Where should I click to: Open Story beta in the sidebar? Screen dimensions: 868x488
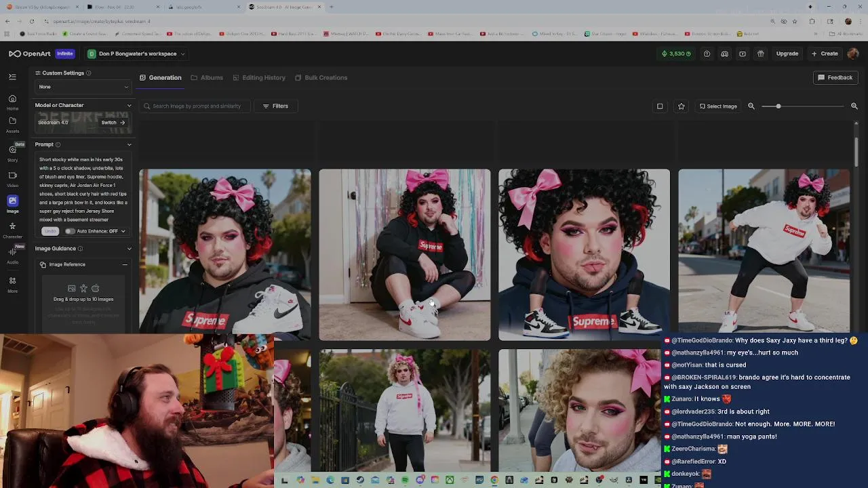click(x=13, y=153)
